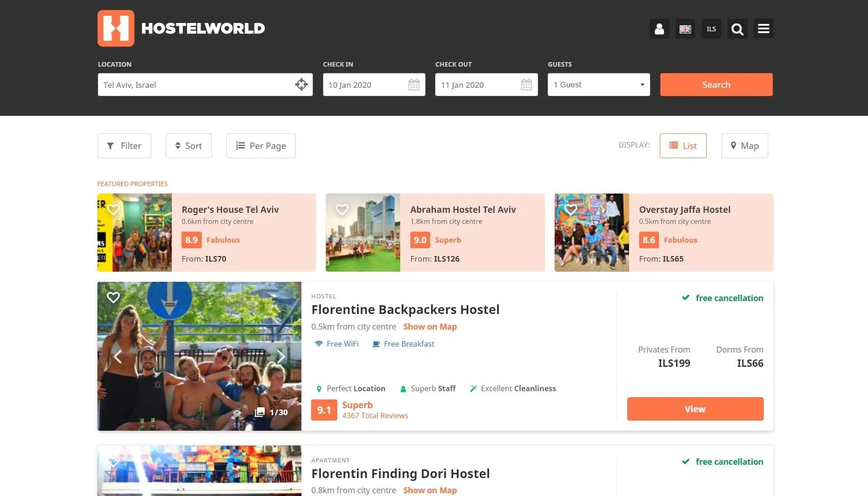This screenshot has height=496, width=868.
Task: Expand the Guests dropdown
Action: tap(598, 85)
